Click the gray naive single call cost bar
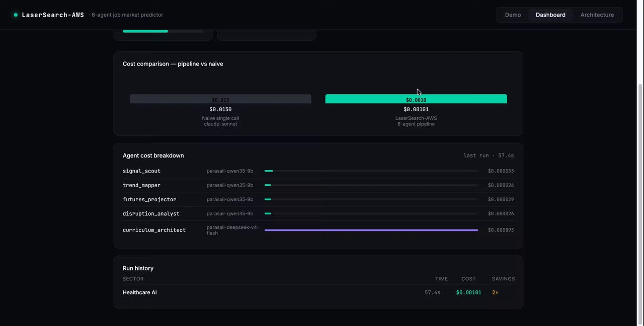 [x=220, y=99]
